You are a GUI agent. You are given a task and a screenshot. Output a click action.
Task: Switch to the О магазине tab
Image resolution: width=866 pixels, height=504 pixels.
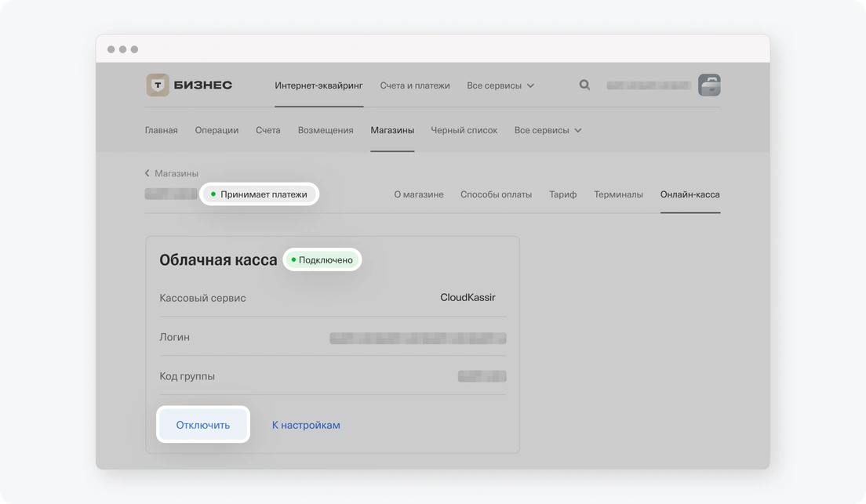coord(419,194)
